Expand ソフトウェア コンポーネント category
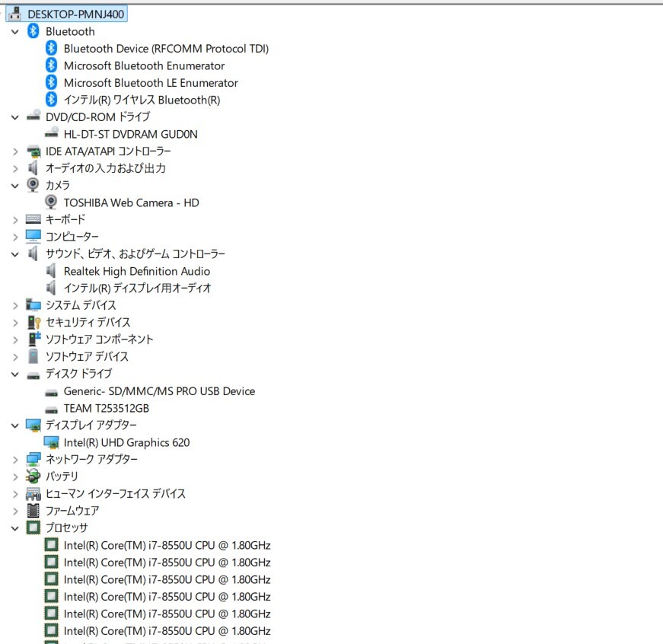Viewport: 663px width, 644px height. [x=15, y=340]
